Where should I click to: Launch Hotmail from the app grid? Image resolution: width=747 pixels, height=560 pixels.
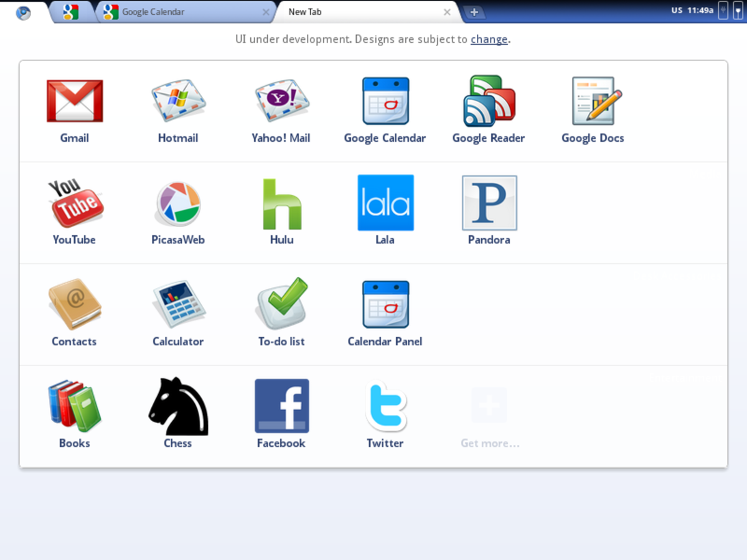(x=179, y=101)
